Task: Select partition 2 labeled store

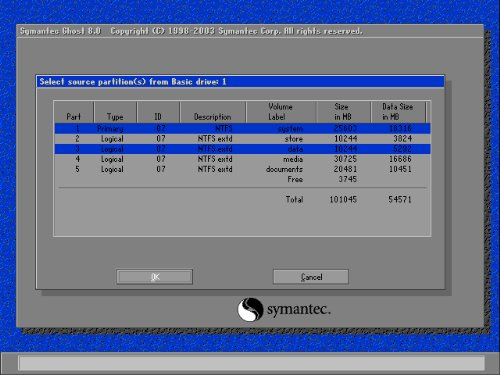Action: pyautogui.click(x=242, y=139)
